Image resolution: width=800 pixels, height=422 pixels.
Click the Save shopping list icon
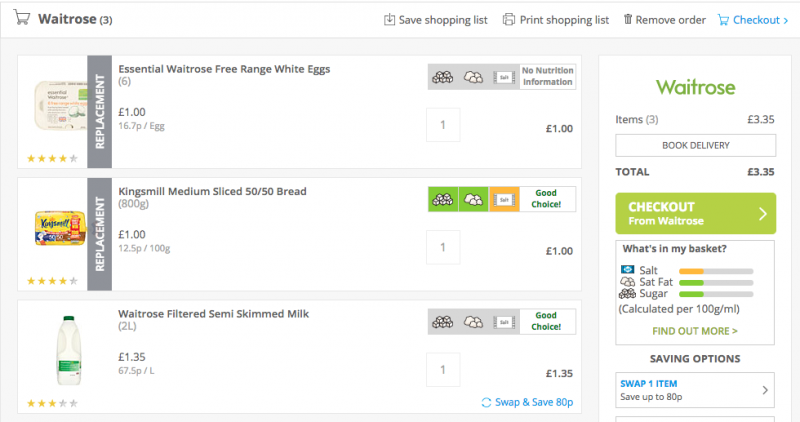point(390,19)
